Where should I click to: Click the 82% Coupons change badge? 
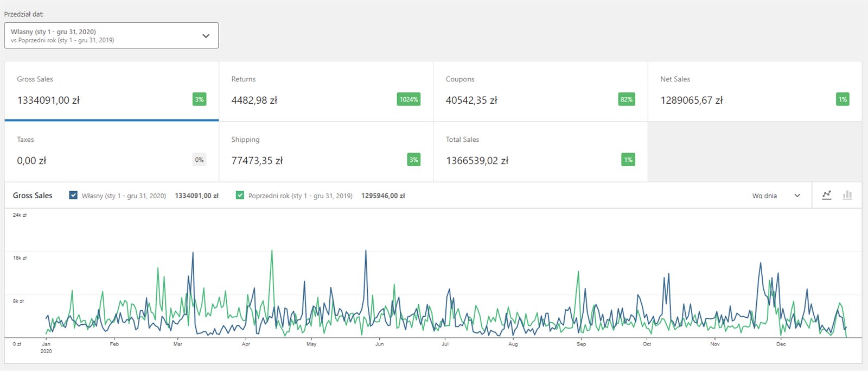[626, 99]
